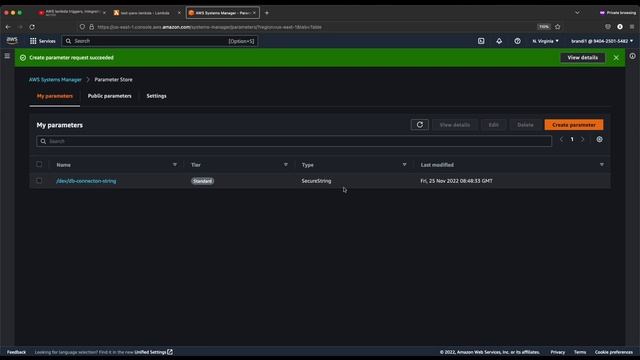
Task: Switch to the My parameters tab
Action: pos(55,96)
